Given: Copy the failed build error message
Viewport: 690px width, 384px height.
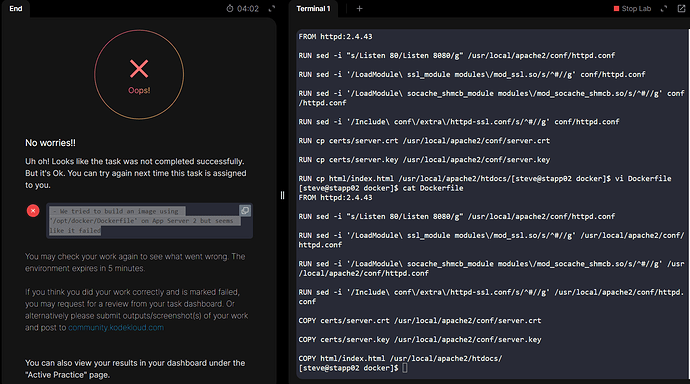Looking at the screenshot, I should tap(245, 211).
